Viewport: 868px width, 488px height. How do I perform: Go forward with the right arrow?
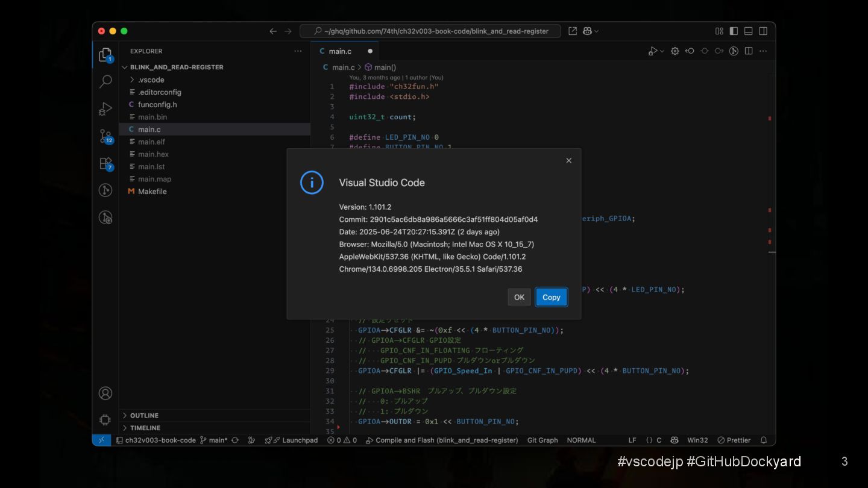click(x=288, y=31)
